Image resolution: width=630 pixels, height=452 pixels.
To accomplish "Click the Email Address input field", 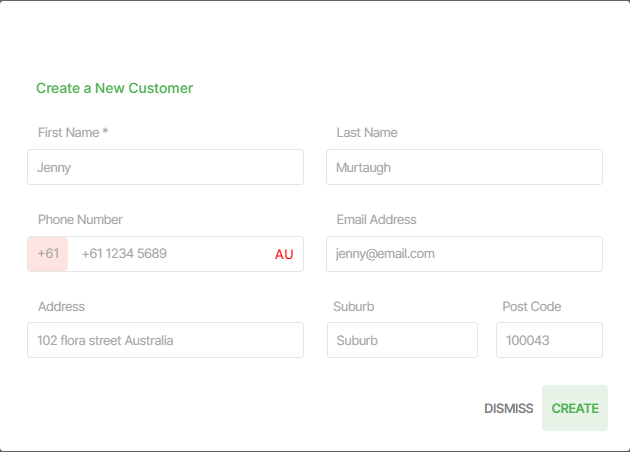I will pos(464,254).
